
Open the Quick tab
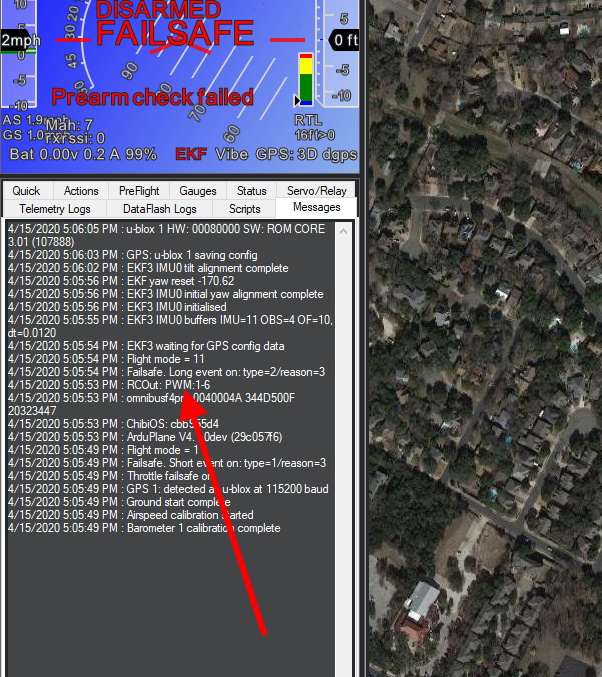(26, 191)
